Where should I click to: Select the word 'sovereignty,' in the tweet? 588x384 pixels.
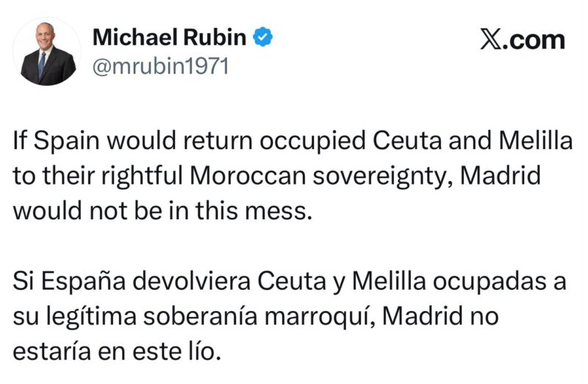pyautogui.click(x=383, y=176)
